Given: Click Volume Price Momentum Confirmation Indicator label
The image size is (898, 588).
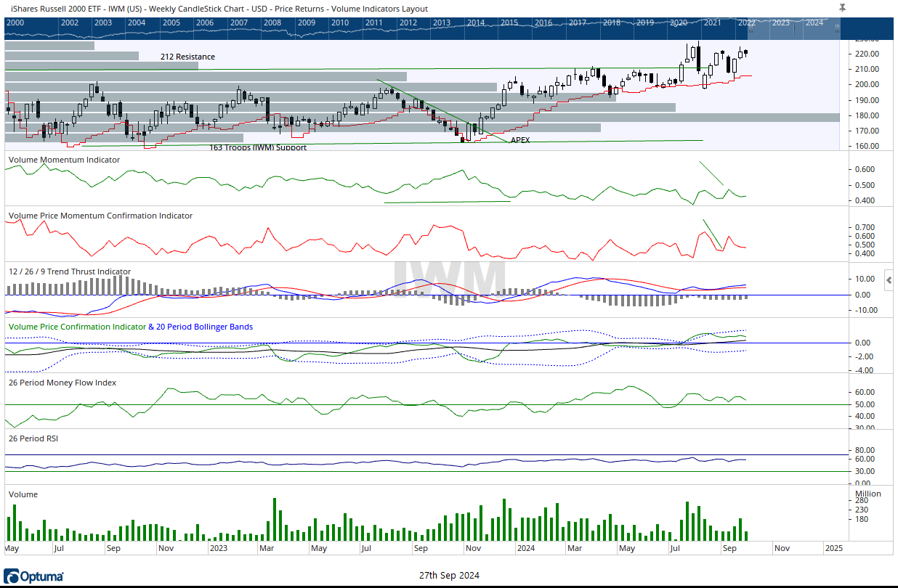Looking at the screenshot, I should click(100, 216).
